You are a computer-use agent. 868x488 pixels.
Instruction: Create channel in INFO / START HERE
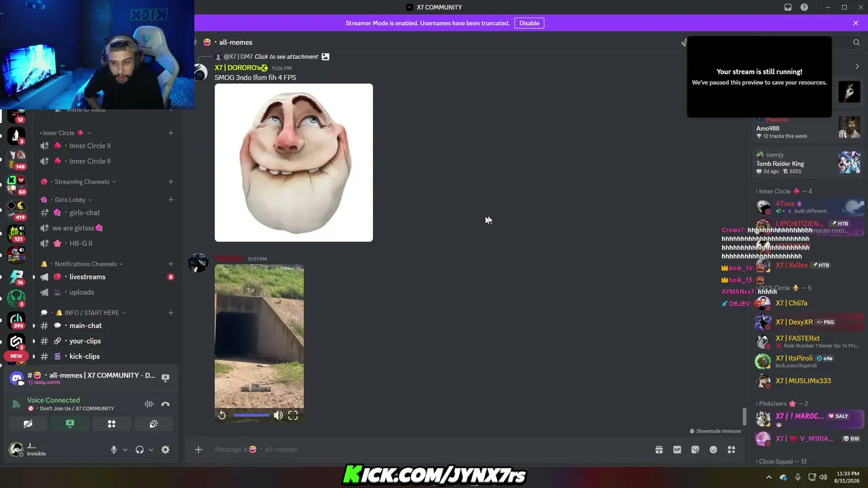click(171, 312)
